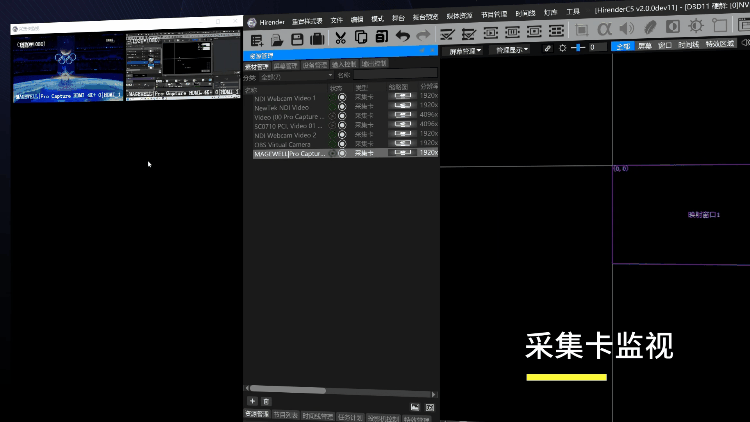Click the brightness slider handle above canvas
Image resolution: width=750 pixels, height=422 pixels.
(x=578, y=47)
